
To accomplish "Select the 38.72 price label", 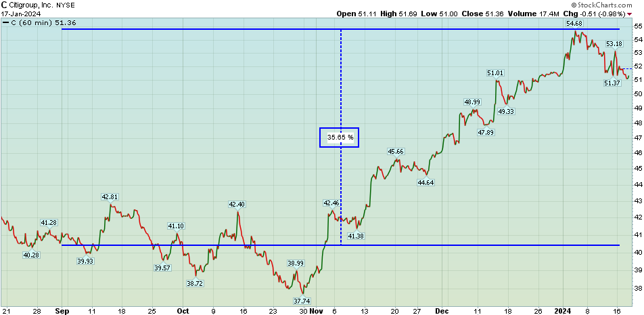I will [x=195, y=283].
